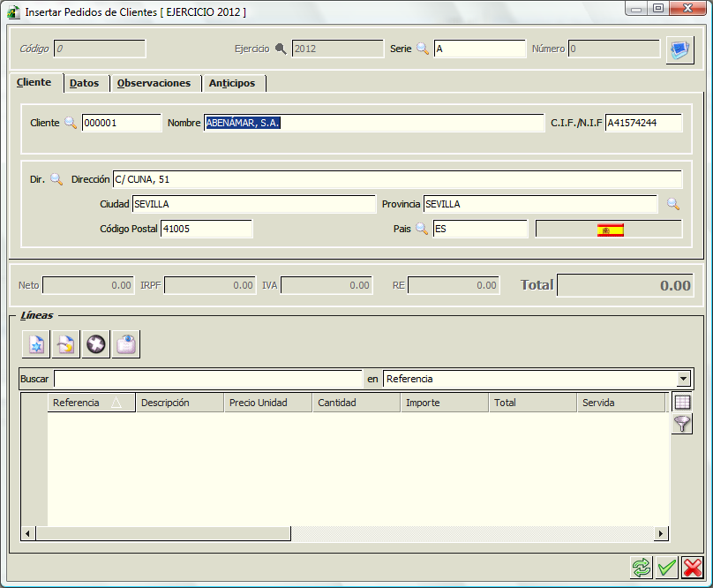Cancel with the red X button
The width and height of the screenshot is (713, 588).
point(693,568)
